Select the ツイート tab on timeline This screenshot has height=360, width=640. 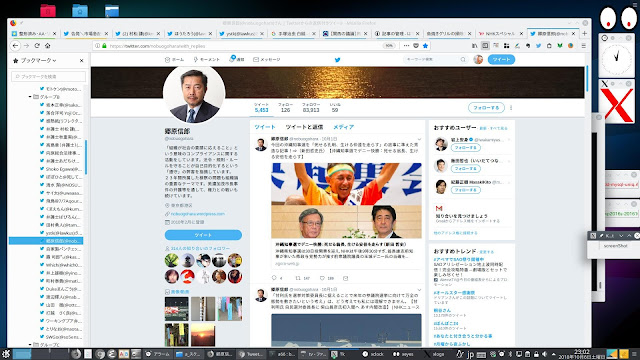click(264, 127)
